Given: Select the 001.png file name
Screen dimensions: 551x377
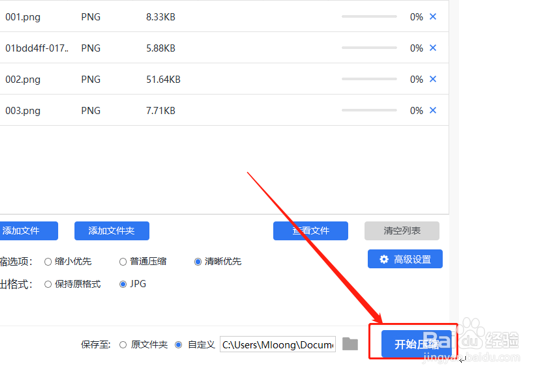Looking at the screenshot, I should pos(23,17).
